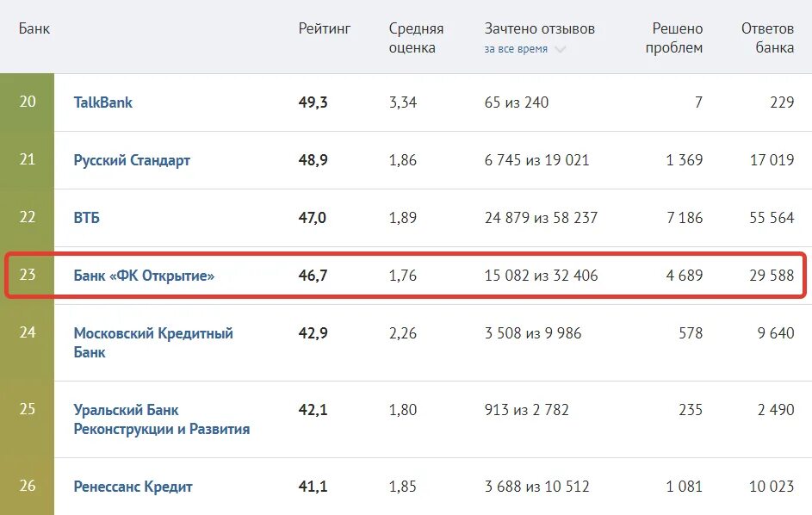
Task: Click the ВТБ bank link
Action: [x=87, y=218]
